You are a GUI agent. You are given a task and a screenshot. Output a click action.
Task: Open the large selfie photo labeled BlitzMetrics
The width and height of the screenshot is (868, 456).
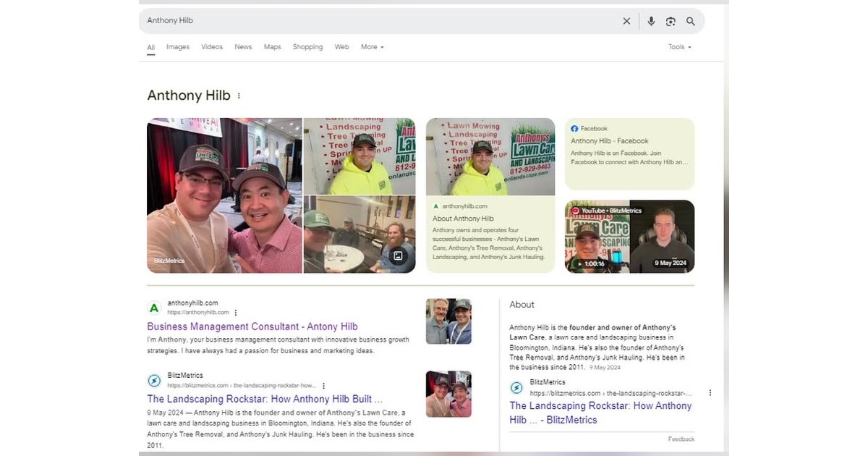(224, 195)
